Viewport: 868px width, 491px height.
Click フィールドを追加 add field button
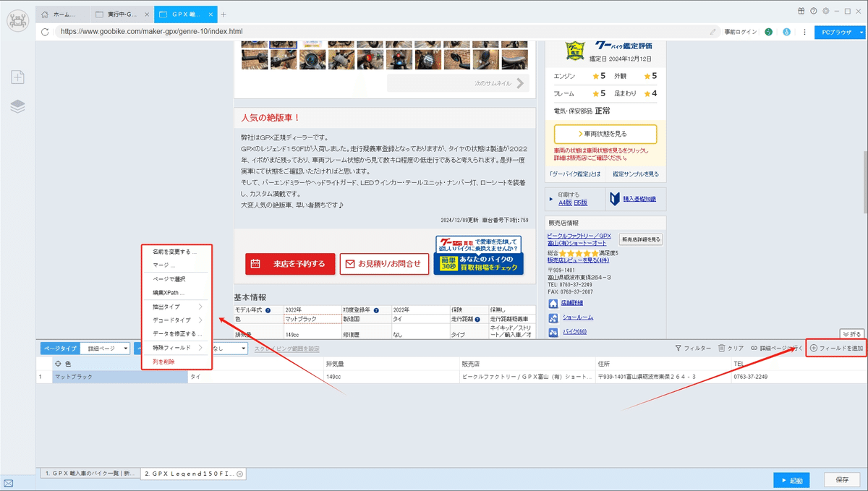coord(835,349)
